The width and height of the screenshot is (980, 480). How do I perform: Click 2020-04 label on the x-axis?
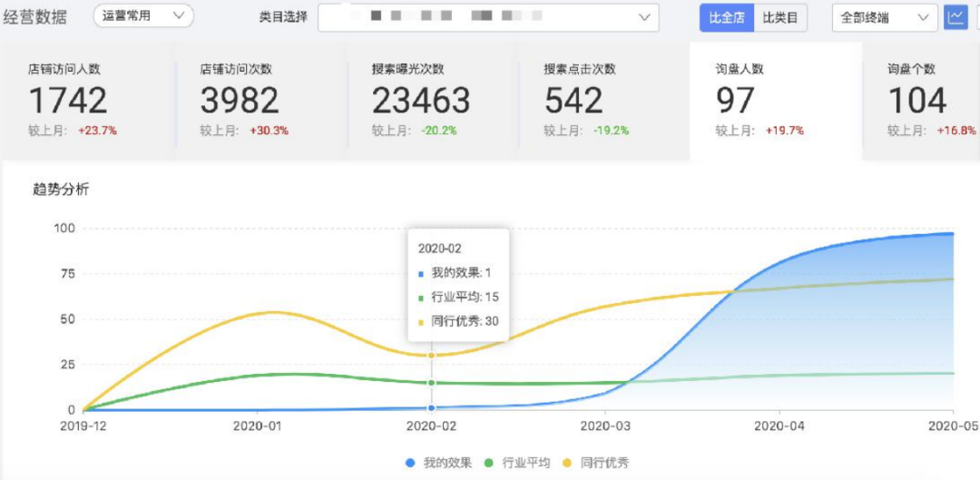(x=779, y=425)
